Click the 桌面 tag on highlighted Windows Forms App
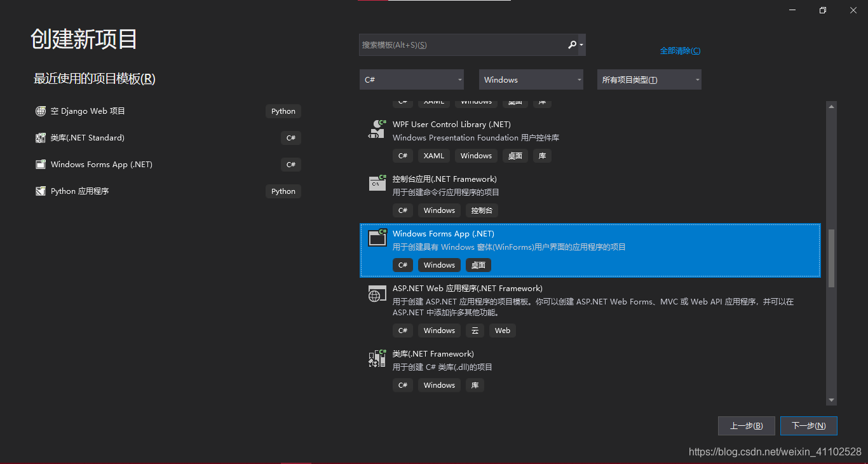 coord(478,265)
